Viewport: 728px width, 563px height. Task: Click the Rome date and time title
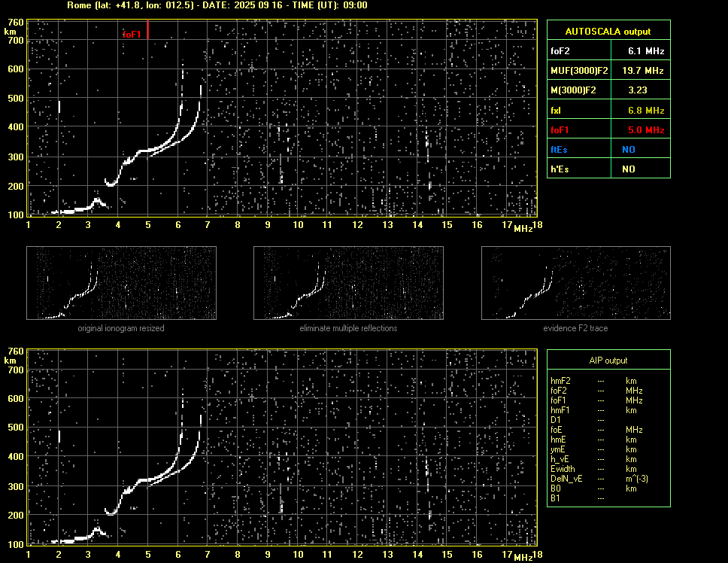[217, 5]
